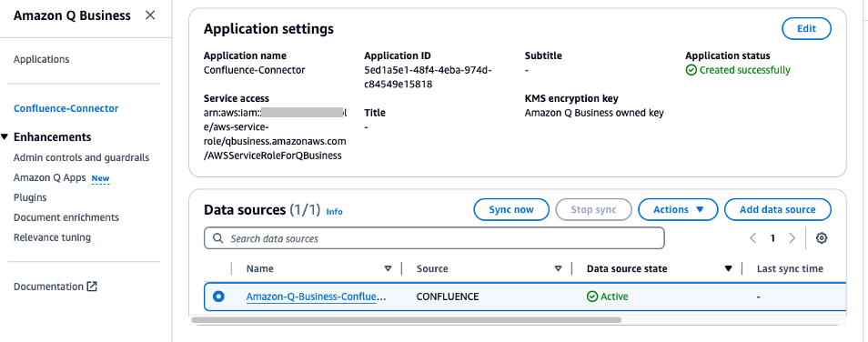
Task: Click the Application ID value
Action: click(428, 77)
